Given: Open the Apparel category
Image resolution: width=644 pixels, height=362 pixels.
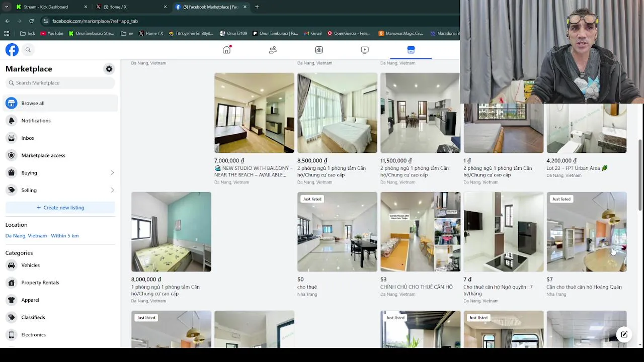Looking at the screenshot, I should [60, 300].
